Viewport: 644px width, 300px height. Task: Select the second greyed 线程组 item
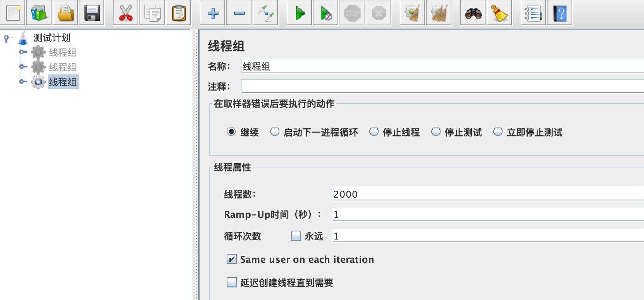click(62, 67)
